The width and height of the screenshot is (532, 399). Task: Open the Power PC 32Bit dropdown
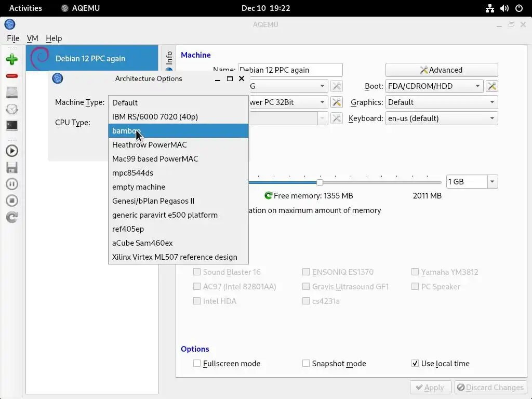tap(288, 102)
